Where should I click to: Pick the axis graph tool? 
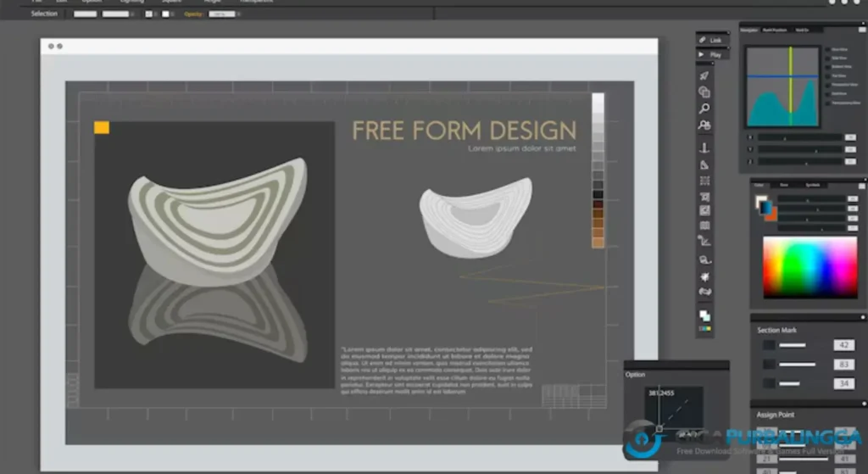[x=704, y=241]
